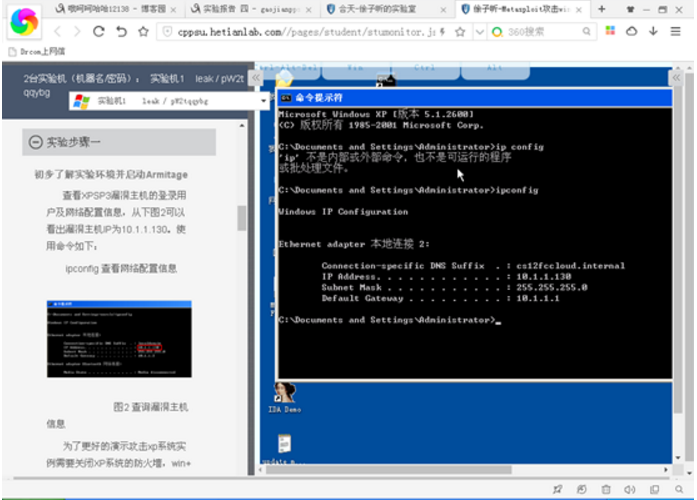Image resolution: width=697 pixels, height=500 pixels.
Task: Click the undo/restore closed page arrow
Action: pos(121,32)
